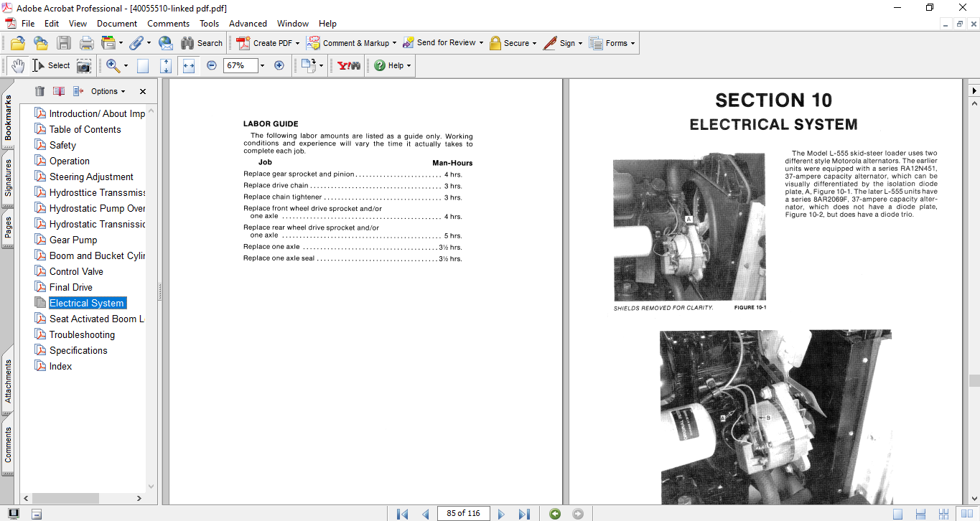Switch to Continuous page layout
Image resolution: width=980 pixels, height=521 pixels.
coord(920,514)
